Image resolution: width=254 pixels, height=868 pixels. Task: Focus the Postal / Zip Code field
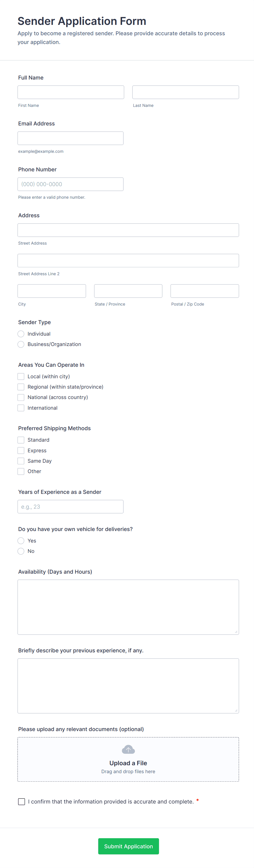click(x=205, y=291)
